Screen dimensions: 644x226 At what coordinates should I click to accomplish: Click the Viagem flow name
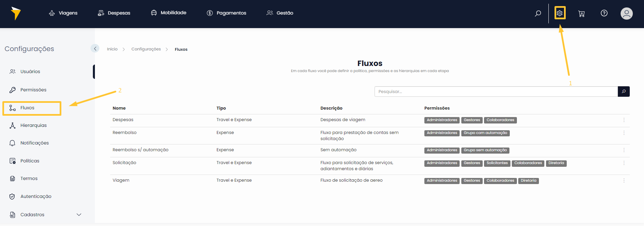121,180
